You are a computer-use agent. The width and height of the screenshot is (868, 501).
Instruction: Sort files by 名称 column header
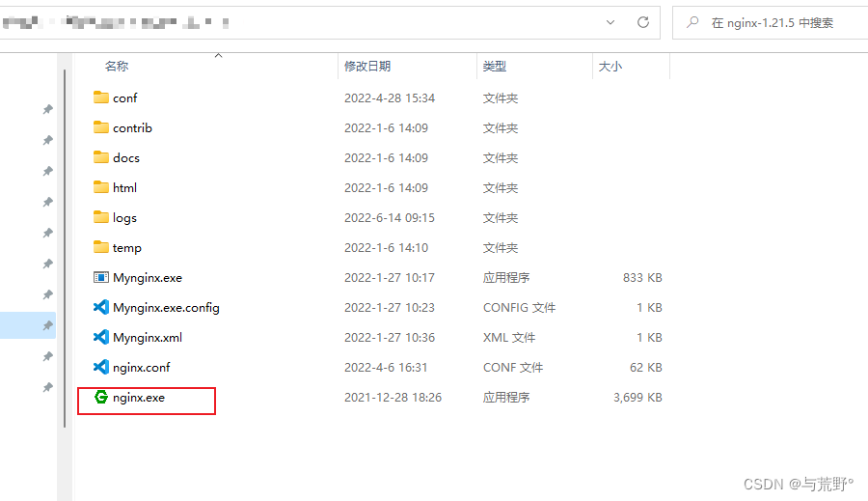coord(117,67)
